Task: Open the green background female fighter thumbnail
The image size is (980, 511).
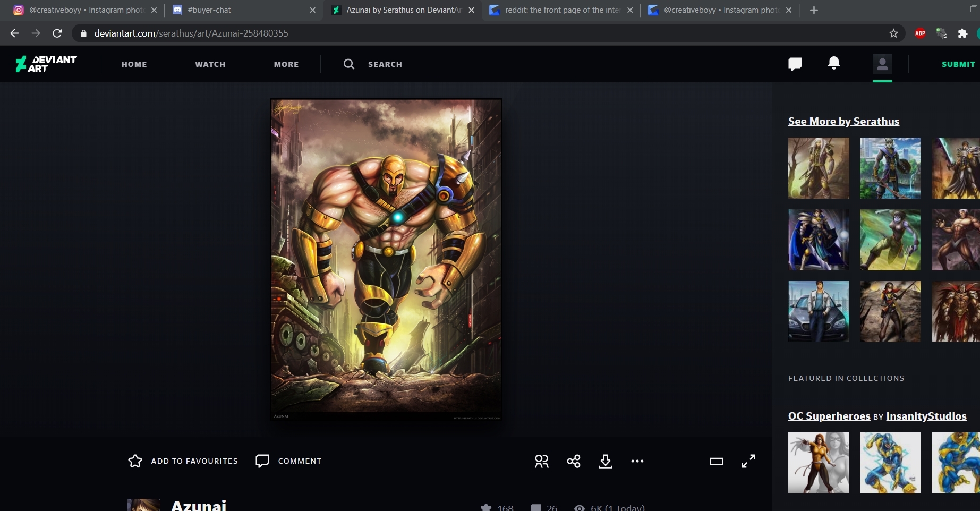Action: 890,240
